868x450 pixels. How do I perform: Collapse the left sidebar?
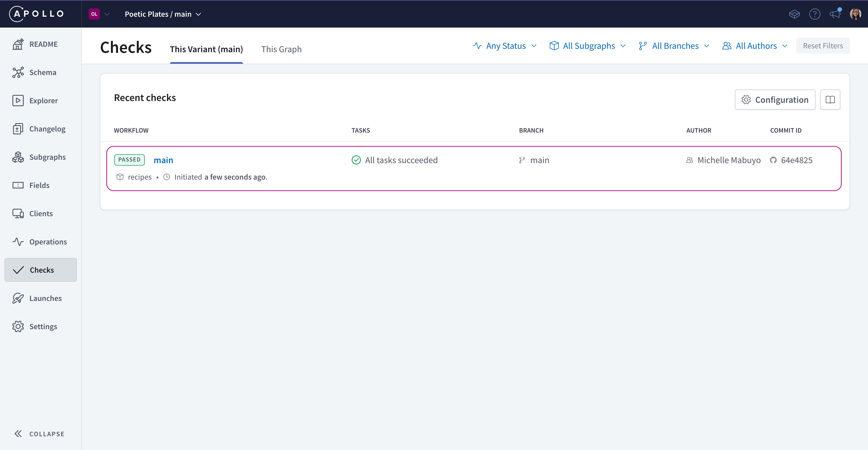click(x=39, y=434)
